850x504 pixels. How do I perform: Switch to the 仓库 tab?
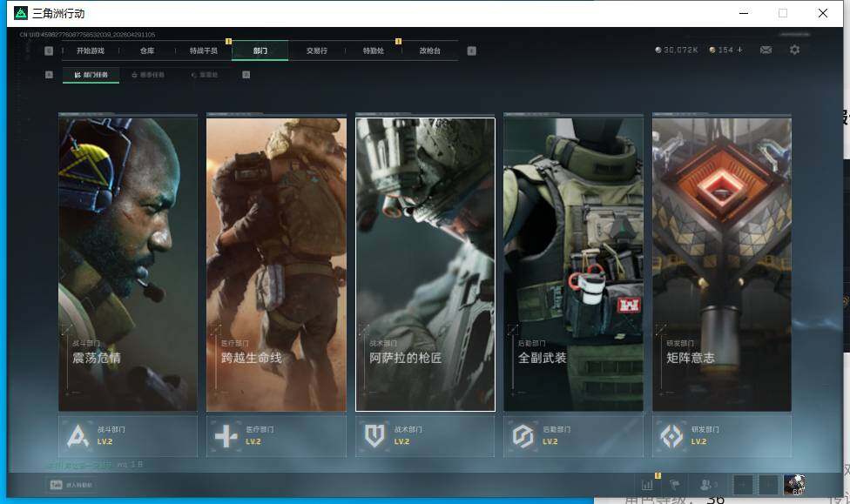pos(147,51)
